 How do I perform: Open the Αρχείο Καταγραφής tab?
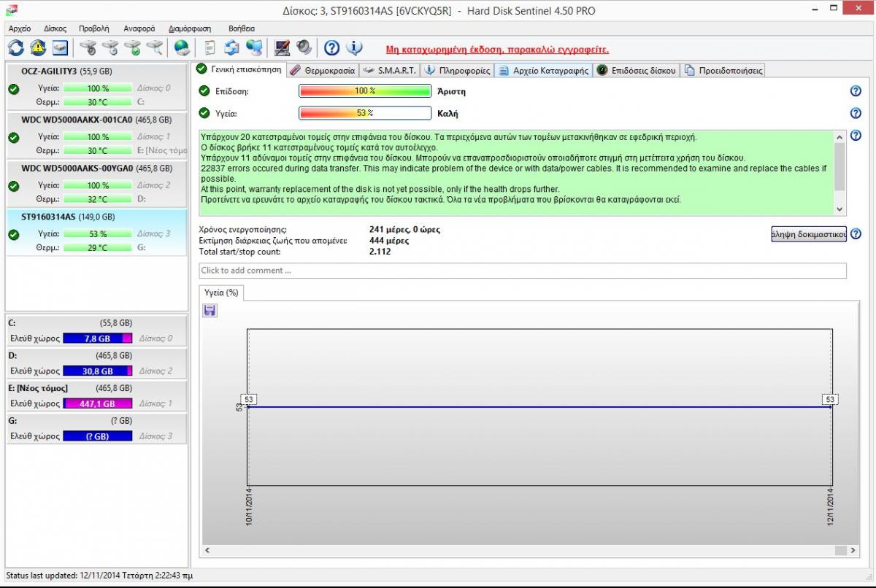(544, 71)
